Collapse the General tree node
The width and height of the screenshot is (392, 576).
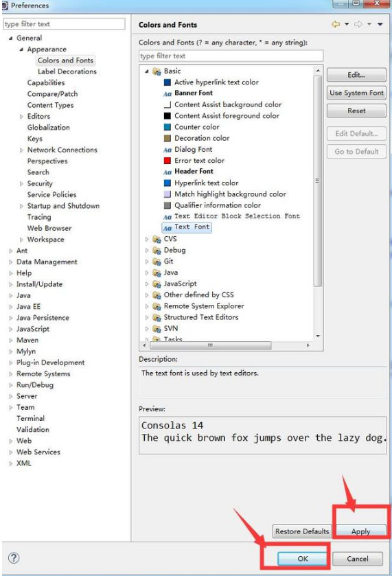[x=11, y=38]
